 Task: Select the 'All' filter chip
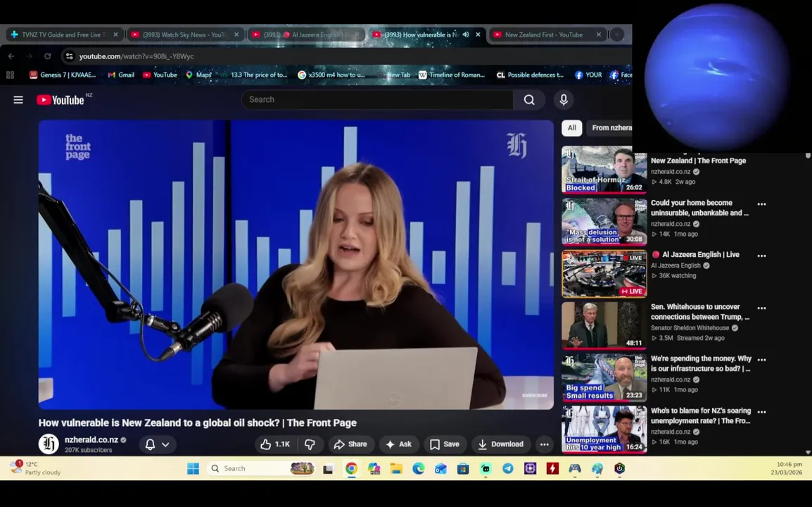click(572, 127)
